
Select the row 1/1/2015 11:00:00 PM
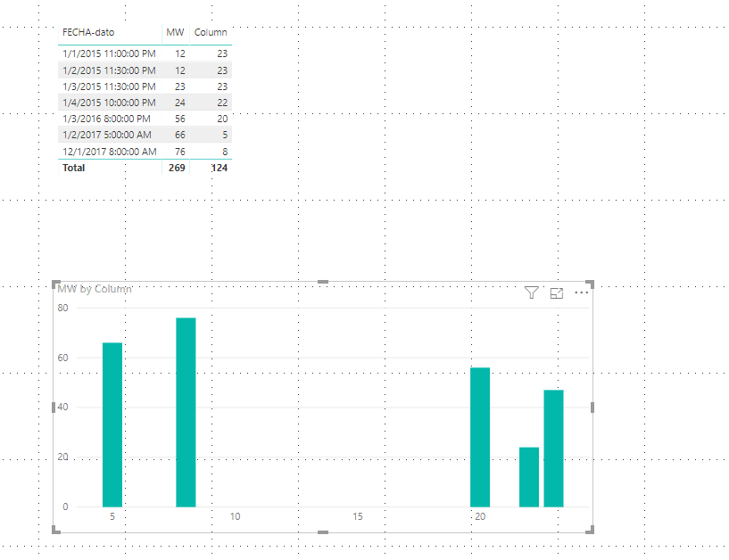pyautogui.click(x=145, y=54)
